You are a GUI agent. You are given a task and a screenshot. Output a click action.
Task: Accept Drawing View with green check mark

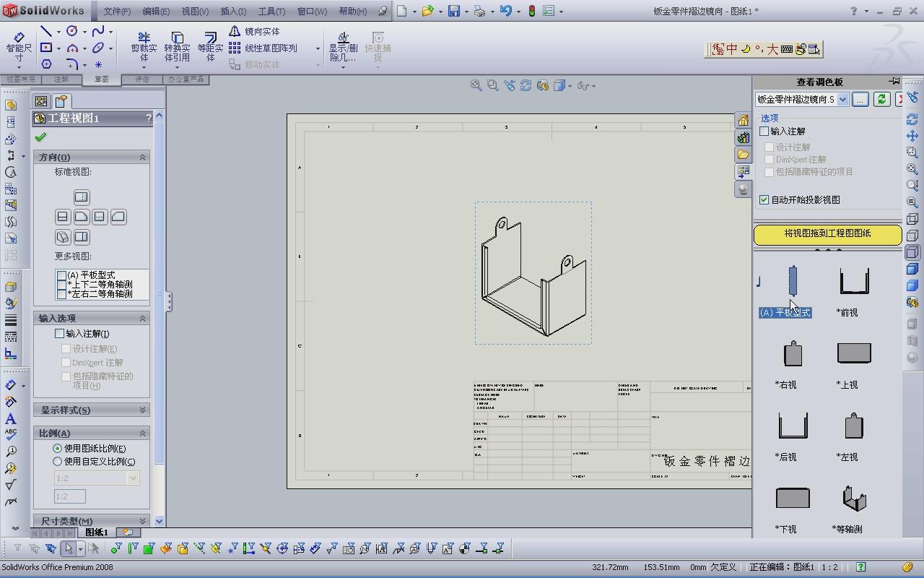(x=40, y=137)
